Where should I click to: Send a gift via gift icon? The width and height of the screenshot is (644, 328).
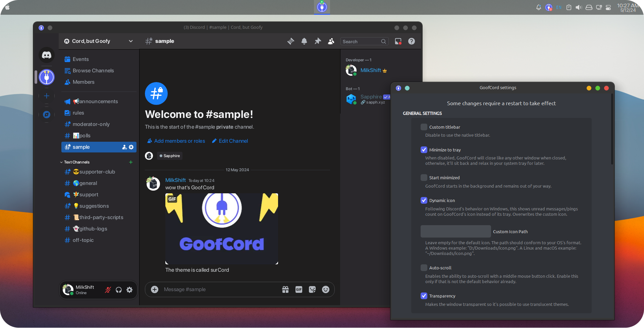click(x=285, y=289)
